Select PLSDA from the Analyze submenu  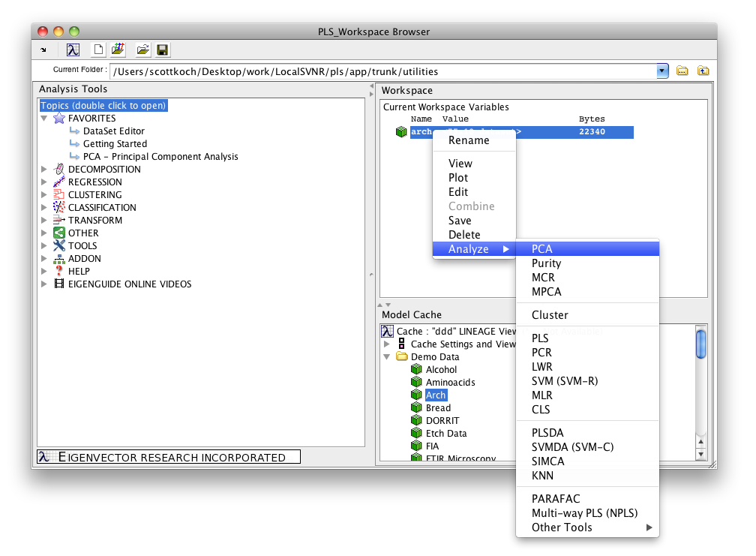point(547,433)
